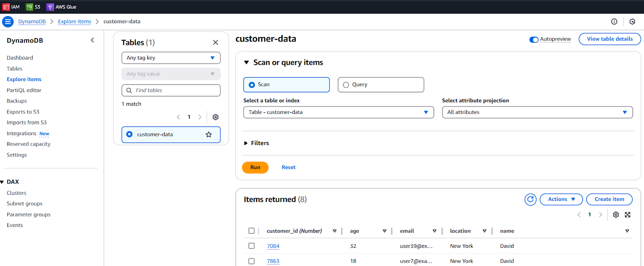
Task: Open Parameter groups in sidebar
Action: pyautogui.click(x=29, y=214)
